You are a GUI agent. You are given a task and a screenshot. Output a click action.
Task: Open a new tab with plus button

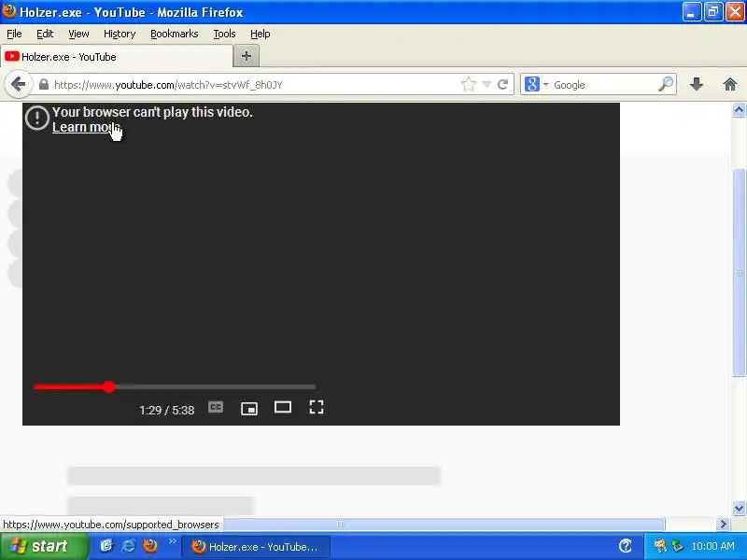tap(247, 56)
